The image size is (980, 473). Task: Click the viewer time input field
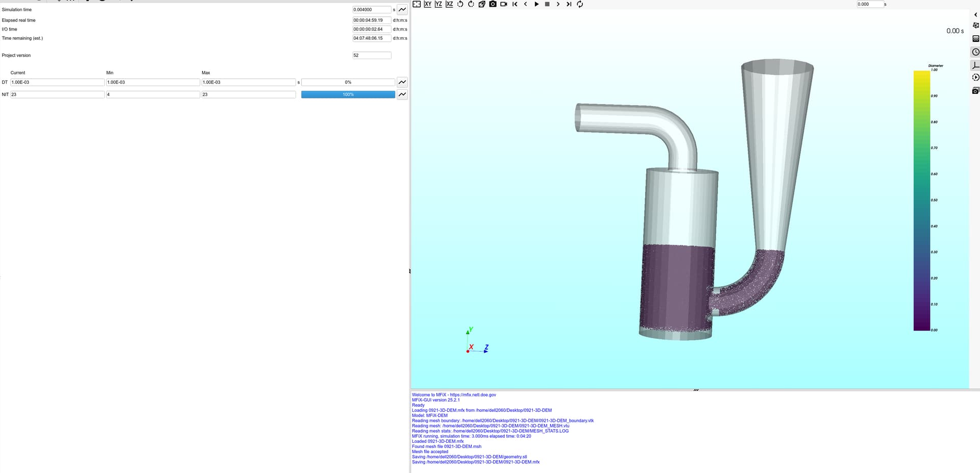(x=869, y=4)
